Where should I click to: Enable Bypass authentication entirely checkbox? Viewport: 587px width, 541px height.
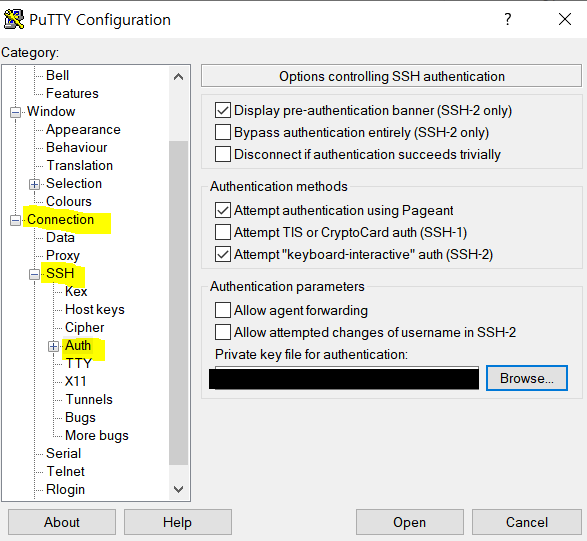click(x=223, y=132)
